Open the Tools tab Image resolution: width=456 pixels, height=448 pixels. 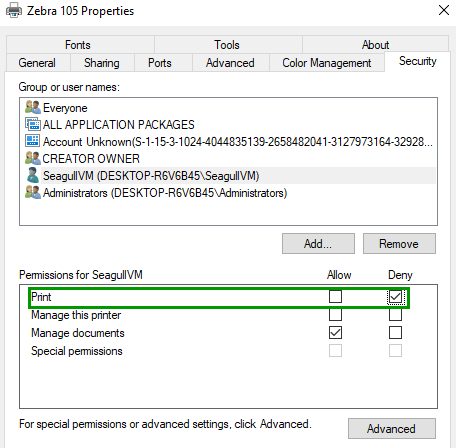coord(227,45)
